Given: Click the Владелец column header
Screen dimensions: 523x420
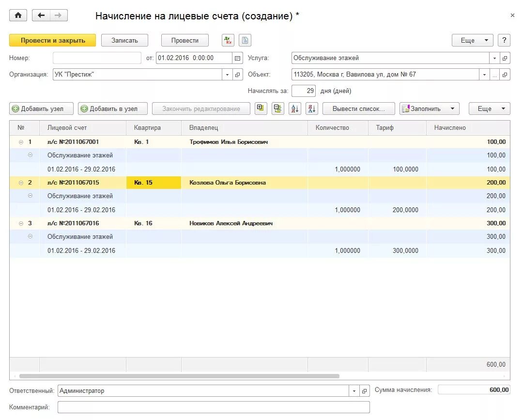Looking at the screenshot, I should (245, 128).
